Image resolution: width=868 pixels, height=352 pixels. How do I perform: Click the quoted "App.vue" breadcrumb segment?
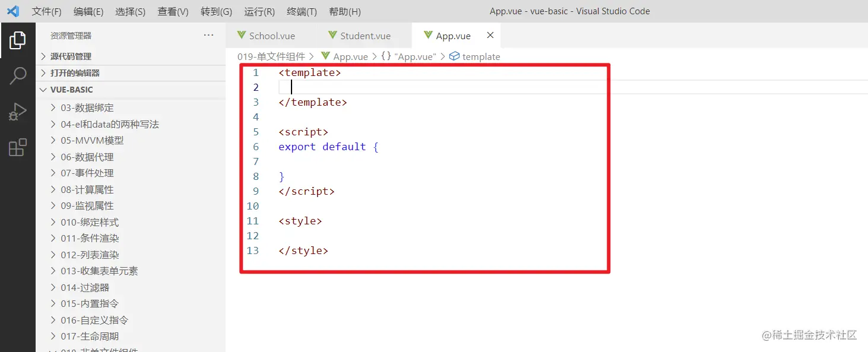(416, 56)
